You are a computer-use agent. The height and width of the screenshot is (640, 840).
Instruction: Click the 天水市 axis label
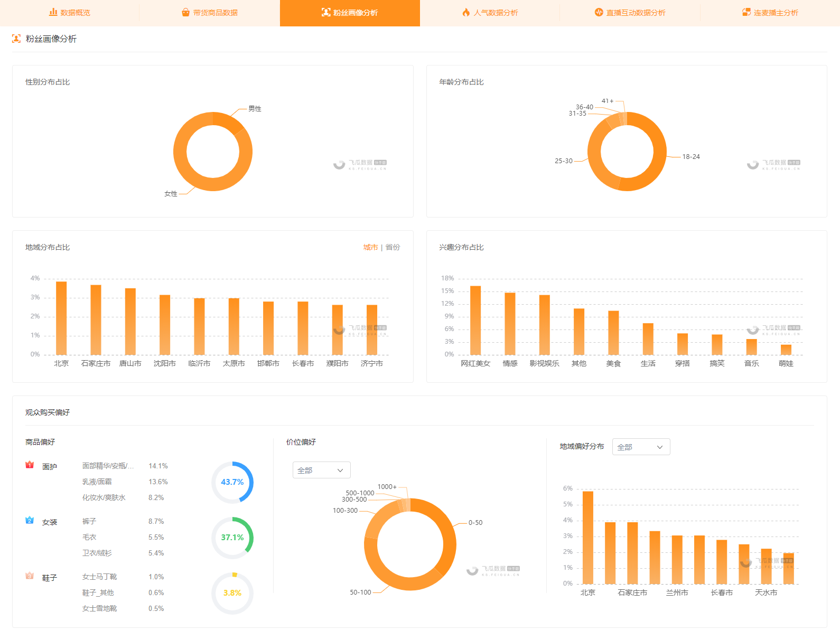tap(766, 592)
